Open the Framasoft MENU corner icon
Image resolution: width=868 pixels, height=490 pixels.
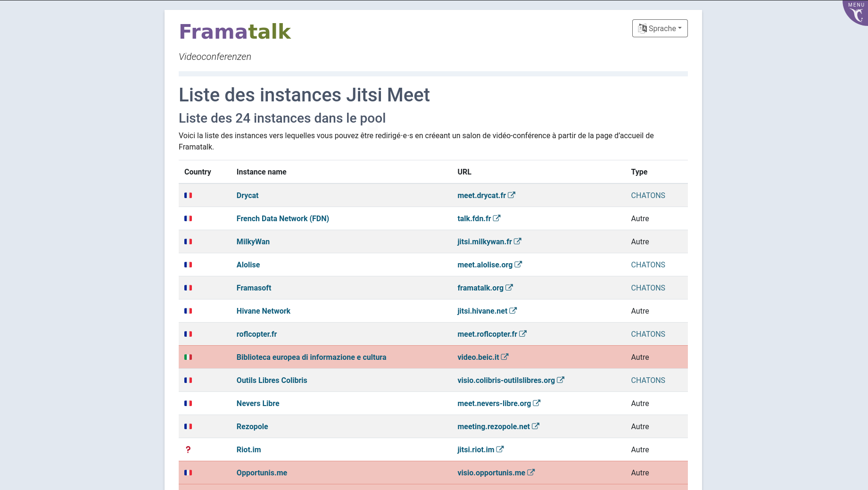click(856, 12)
